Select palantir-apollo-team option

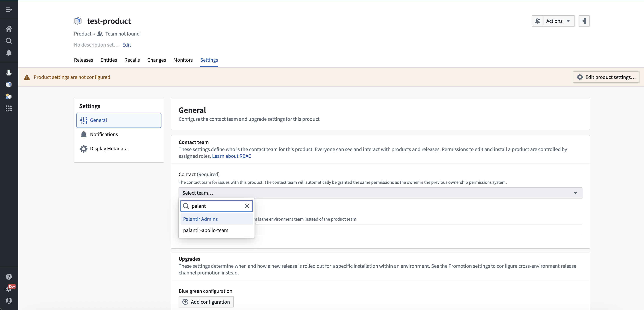206,230
